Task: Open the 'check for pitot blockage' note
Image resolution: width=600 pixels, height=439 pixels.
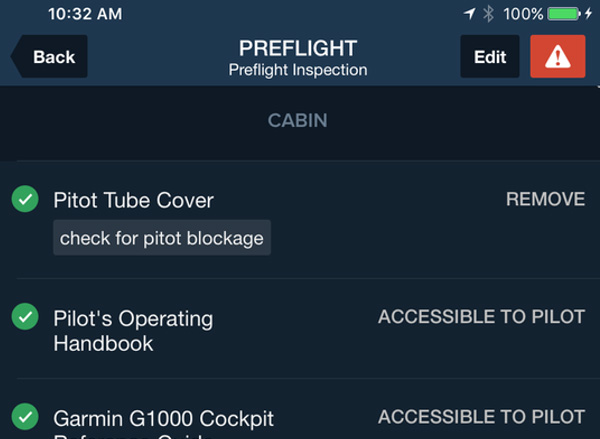Action: click(x=162, y=238)
